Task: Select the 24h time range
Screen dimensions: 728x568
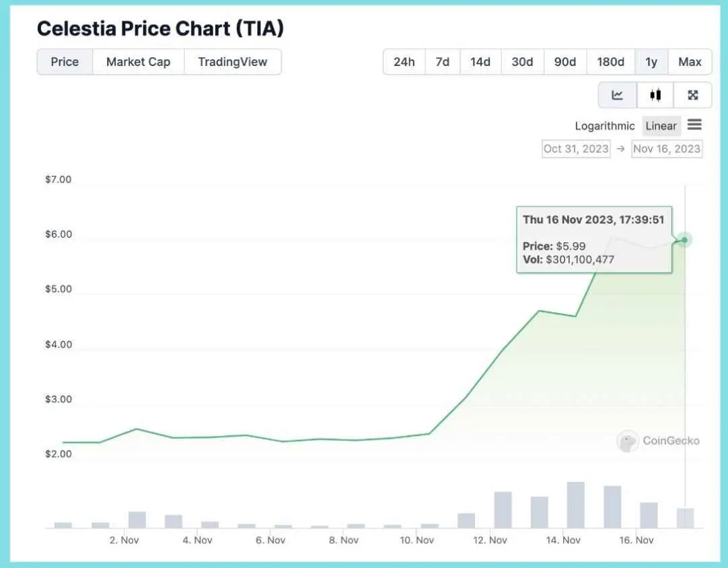Action: coord(404,62)
